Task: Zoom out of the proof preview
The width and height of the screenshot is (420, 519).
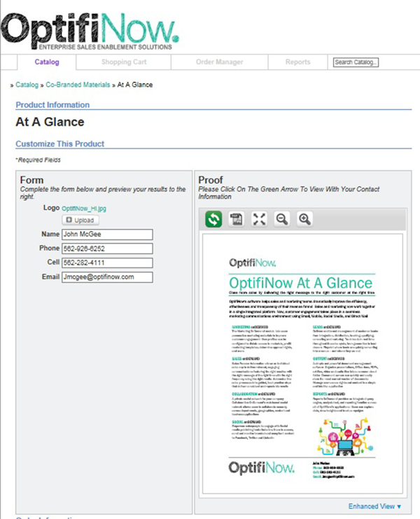Action: tap(282, 219)
